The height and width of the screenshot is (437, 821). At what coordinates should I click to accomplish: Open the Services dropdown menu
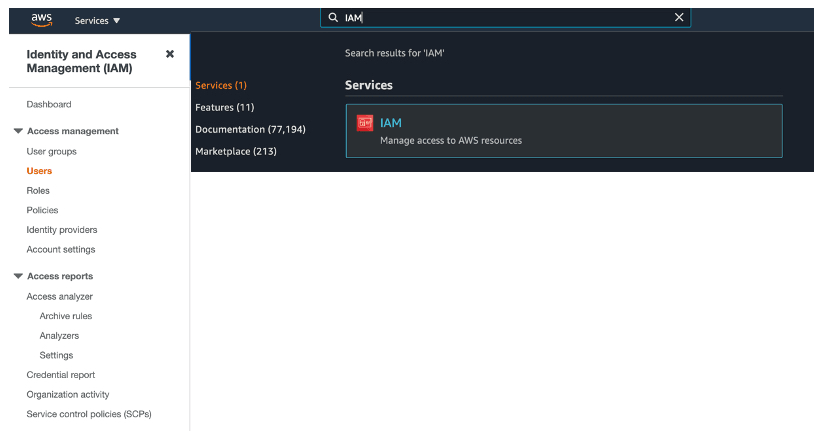coord(97,21)
